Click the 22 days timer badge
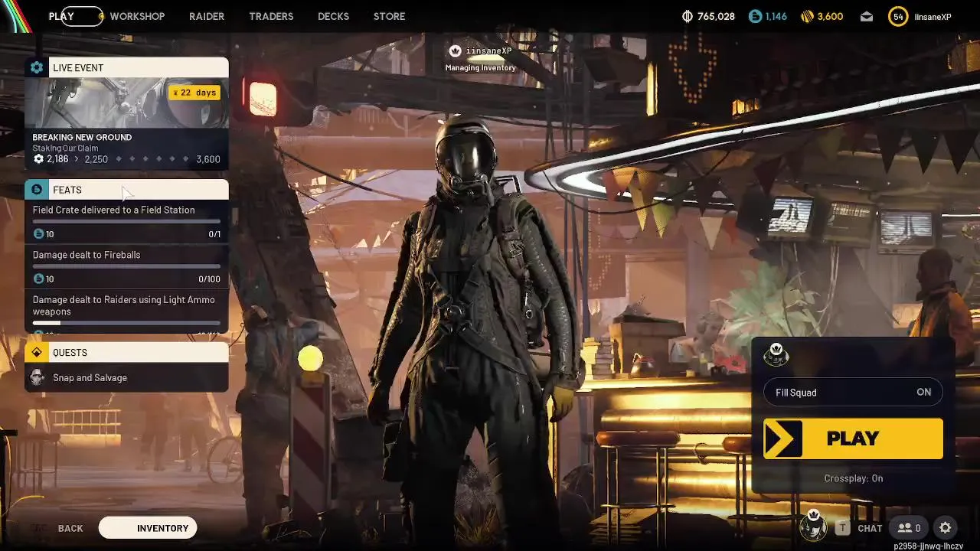The width and height of the screenshot is (980, 551). click(194, 93)
